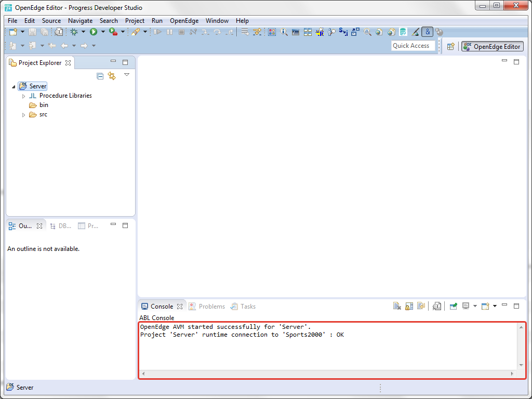Viewport: 532px width, 399px height.
Task: Open the AppBuilder colored grid icon
Action: 272,32
